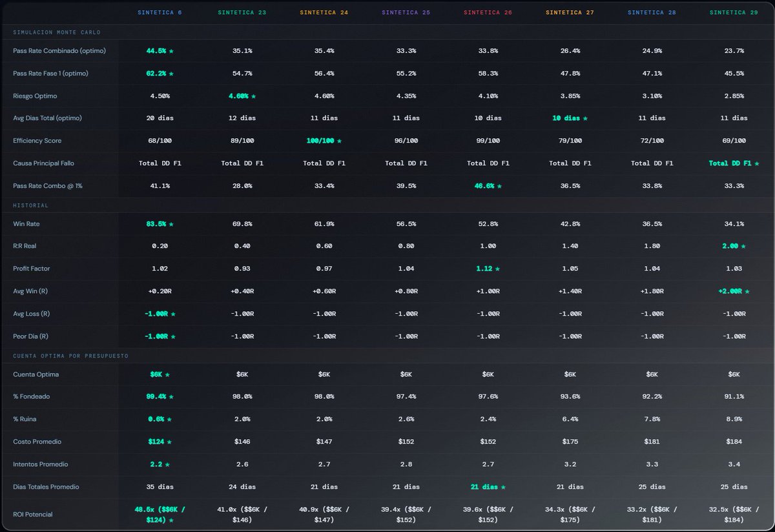Select the highlighted 10 dias value for Sintetica 27
Viewport: 775px width, 532px height.
[x=566, y=118]
